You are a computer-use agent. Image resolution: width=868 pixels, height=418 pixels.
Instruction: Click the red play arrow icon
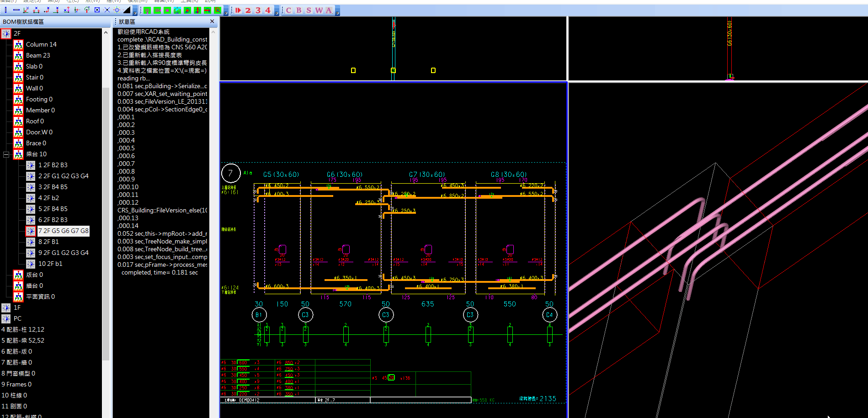point(238,10)
